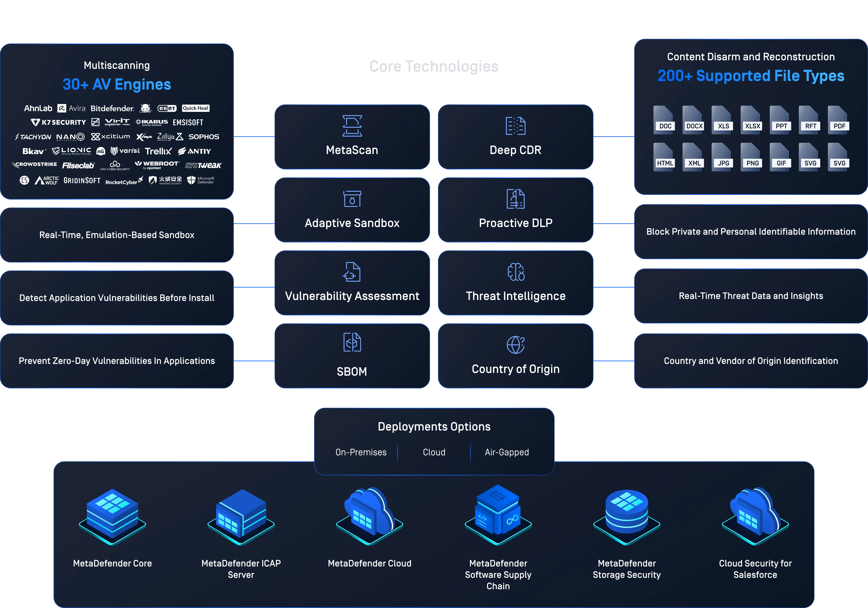Select the PDF file type icon
The image size is (868, 608).
[x=838, y=120]
